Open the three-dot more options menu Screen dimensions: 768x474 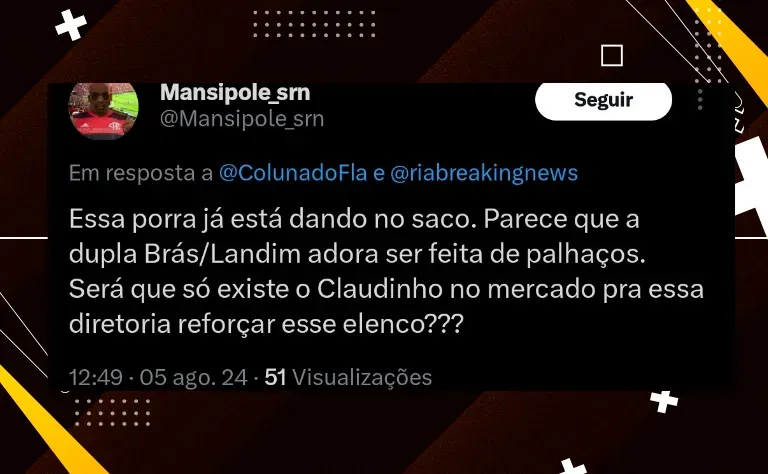[700, 99]
